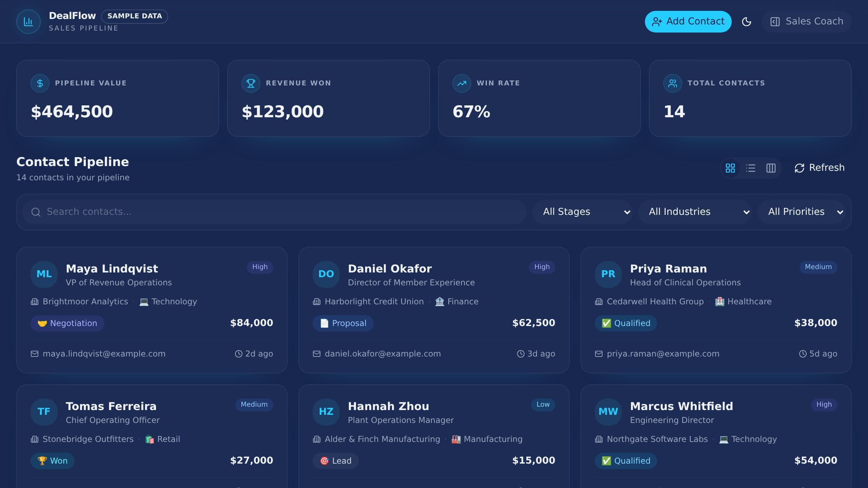Click the people icon on Total Contacts
Image resolution: width=868 pixels, height=488 pixels.
coord(673,83)
